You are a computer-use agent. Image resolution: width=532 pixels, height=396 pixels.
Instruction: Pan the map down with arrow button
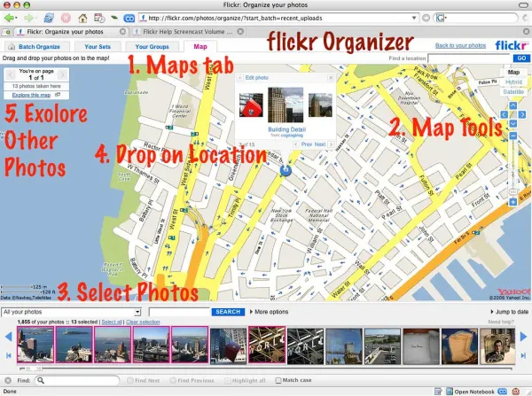(x=513, y=123)
